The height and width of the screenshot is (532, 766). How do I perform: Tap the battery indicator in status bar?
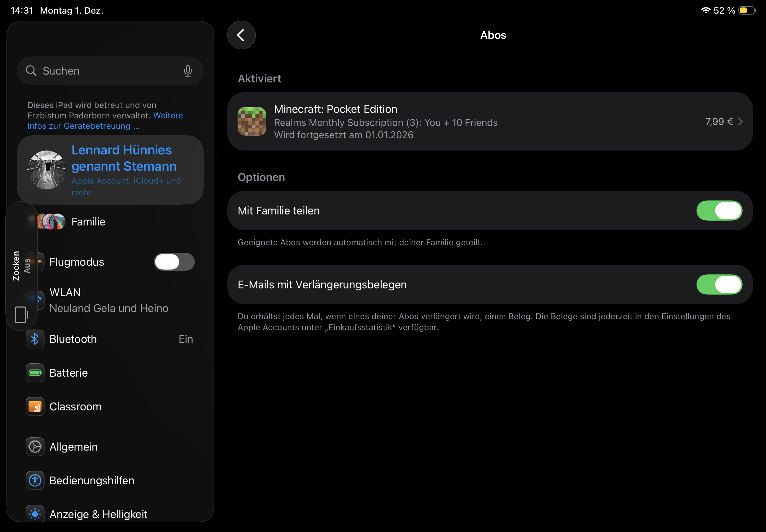tap(747, 10)
